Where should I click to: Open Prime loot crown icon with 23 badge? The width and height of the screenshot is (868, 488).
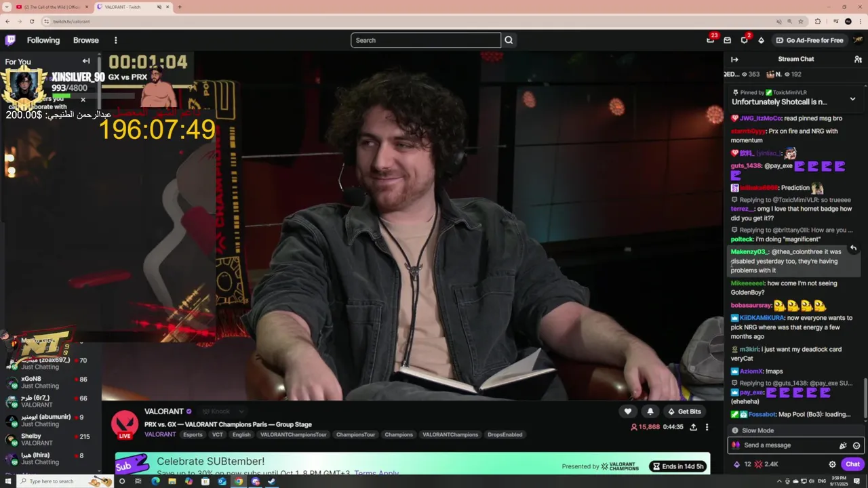(710, 40)
